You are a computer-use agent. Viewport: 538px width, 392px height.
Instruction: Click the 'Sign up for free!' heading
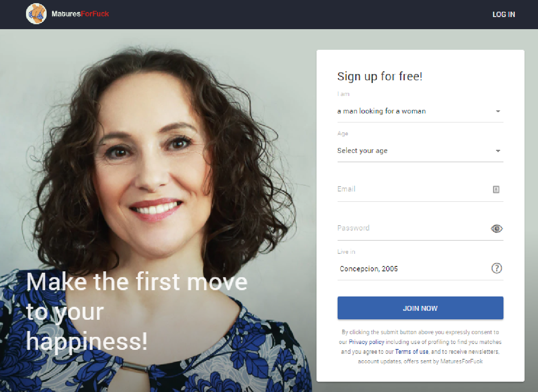point(380,76)
